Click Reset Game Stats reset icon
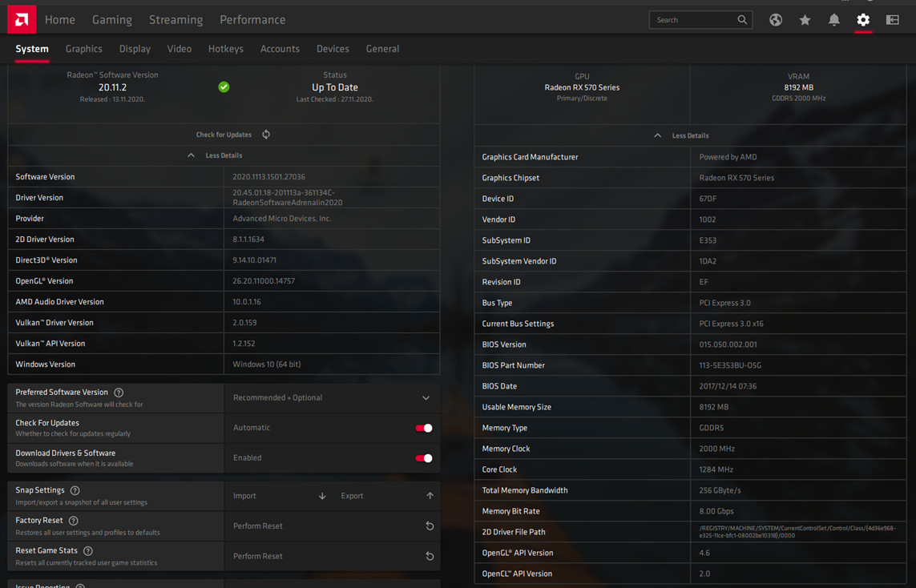 pyautogui.click(x=430, y=556)
